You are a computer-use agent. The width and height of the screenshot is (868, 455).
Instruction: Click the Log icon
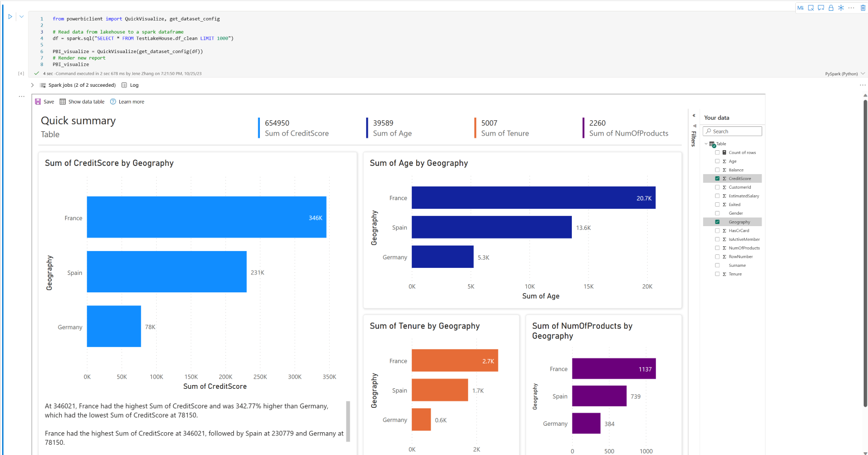coord(124,85)
